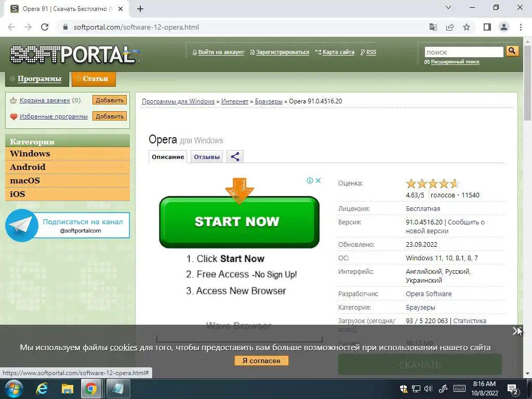The width and height of the screenshot is (532, 399).
Task: Click the download basket icon
Action: (13, 100)
